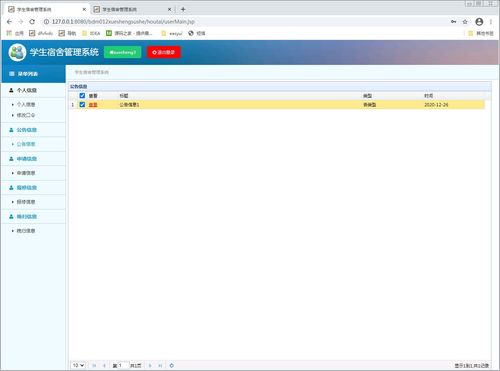Screen dimensions: 500x371
Task: Open the apps bookmark shortcut
Action: pos(15,33)
